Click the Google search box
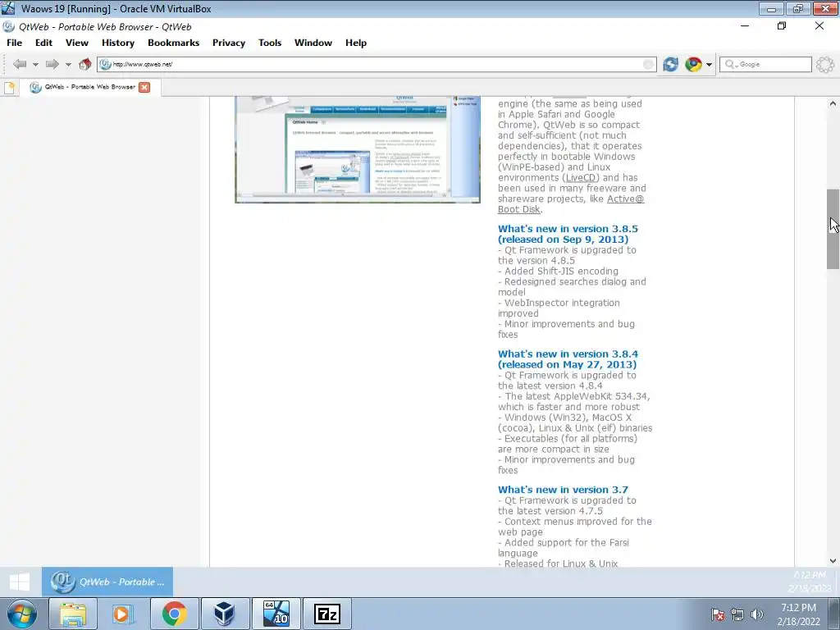Image resolution: width=840 pixels, height=630 pixels. click(x=765, y=64)
